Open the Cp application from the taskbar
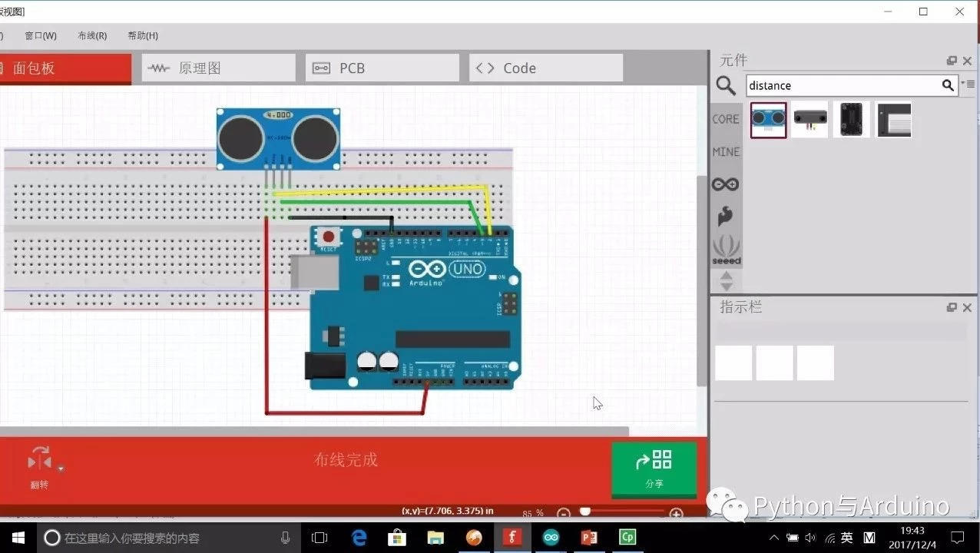 [x=627, y=538]
